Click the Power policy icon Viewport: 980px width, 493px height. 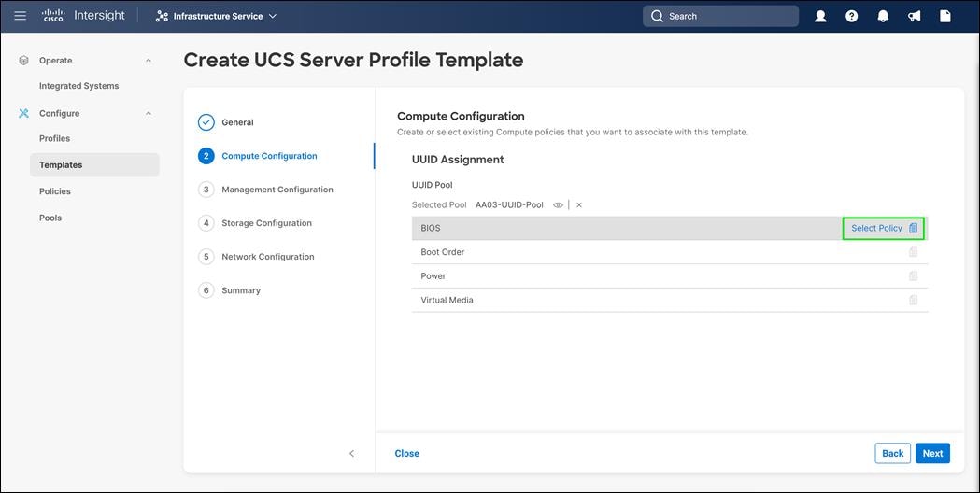913,275
